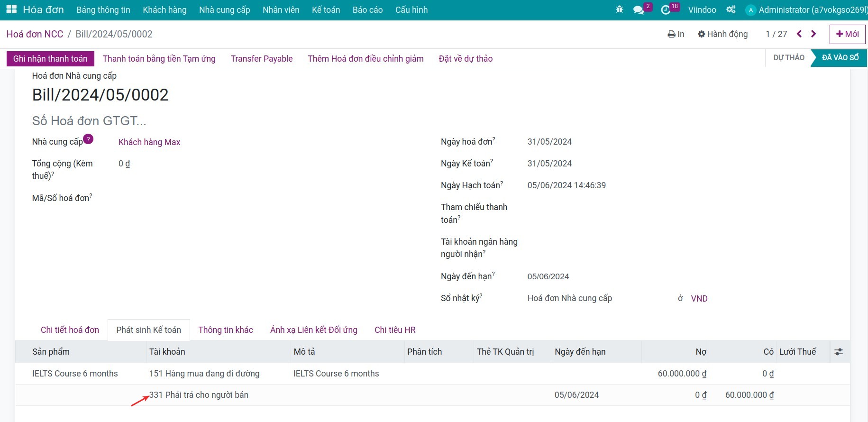The width and height of the screenshot is (868, 422).
Task: Open the VND currency link
Action: pyautogui.click(x=699, y=299)
